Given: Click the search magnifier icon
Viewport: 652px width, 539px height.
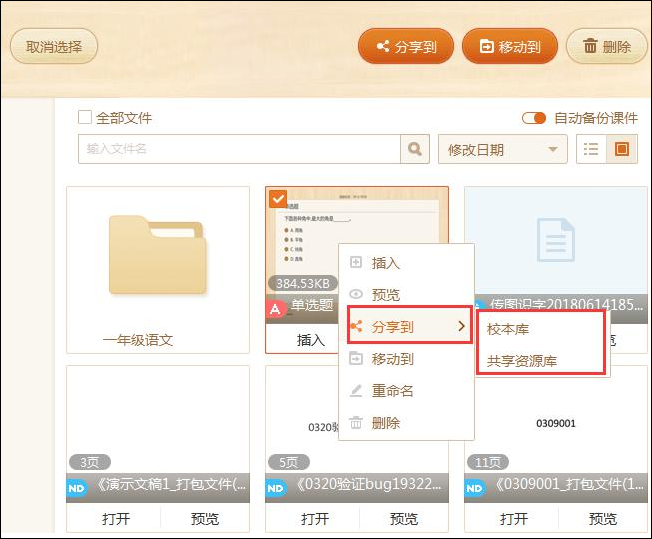Looking at the screenshot, I should click(x=415, y=149).
